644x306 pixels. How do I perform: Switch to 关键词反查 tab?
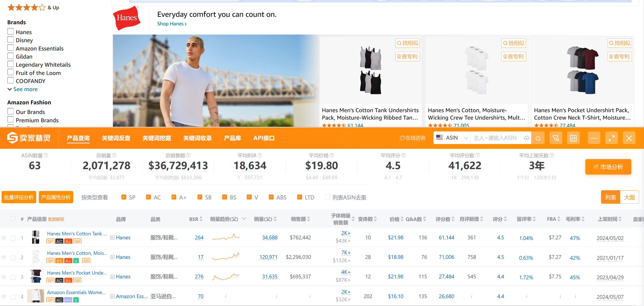coord(116,138)
